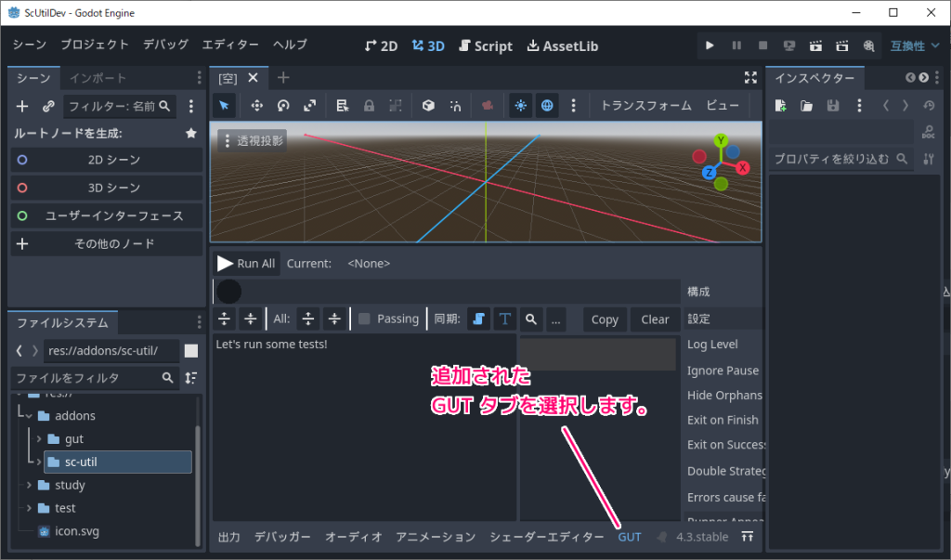This screenshot has height=560, width=951.
Task: Toggle sync text output T icon
Action: [504, 319]
